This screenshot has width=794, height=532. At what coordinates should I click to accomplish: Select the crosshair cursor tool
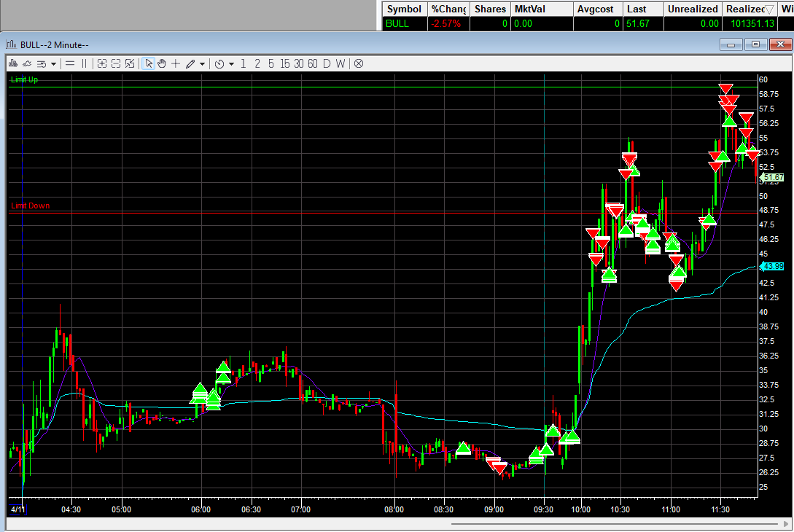pyautogui.click(x=176, y=63)
